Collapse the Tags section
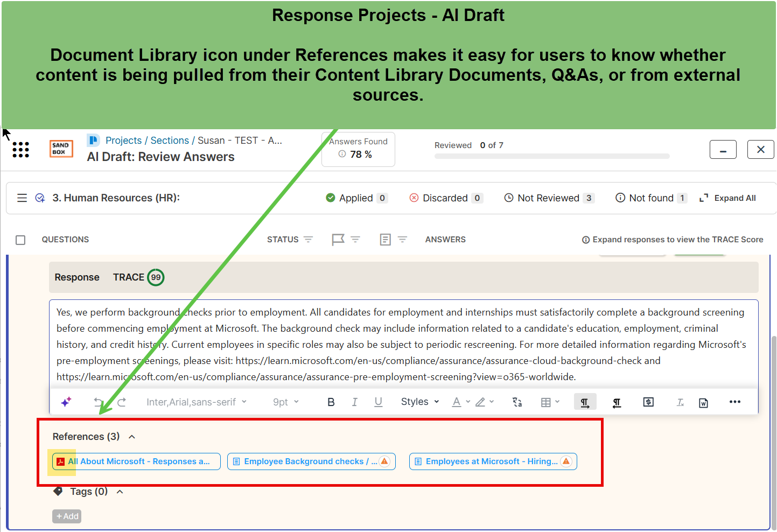777x532 pixels. (x=120, y=492)
